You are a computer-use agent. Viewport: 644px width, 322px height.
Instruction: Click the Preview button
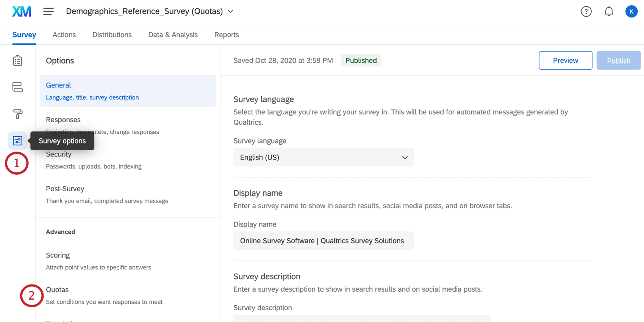[x=566, y=60]
